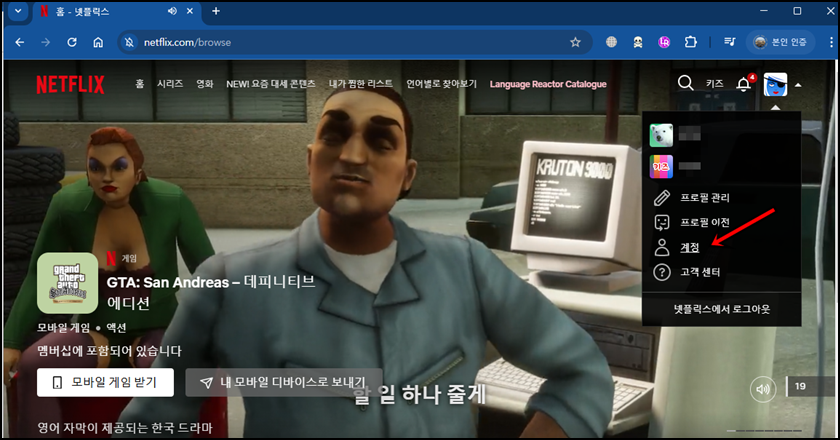Click the 계정 person icon
The image size is (840, 440).
[662, 247]
